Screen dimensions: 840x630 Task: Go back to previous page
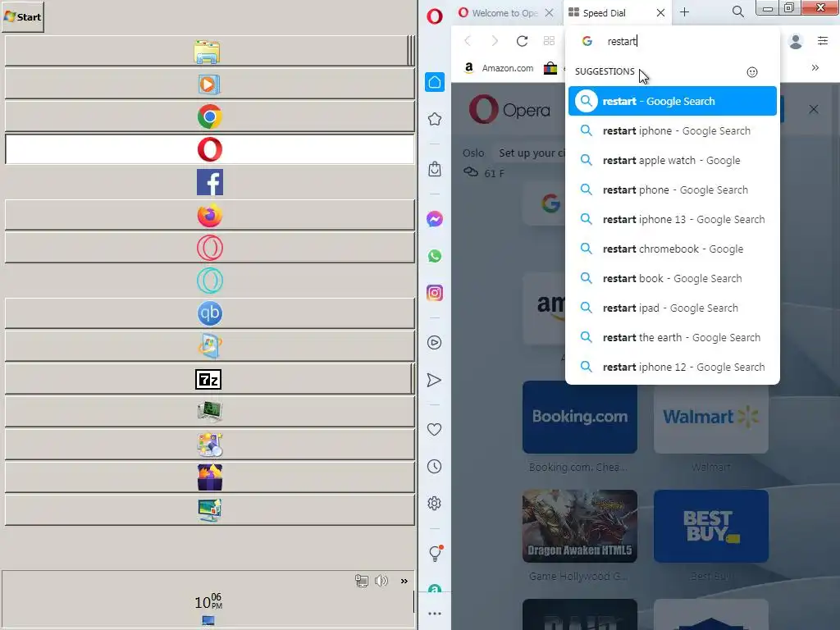[x=468, y=41]
